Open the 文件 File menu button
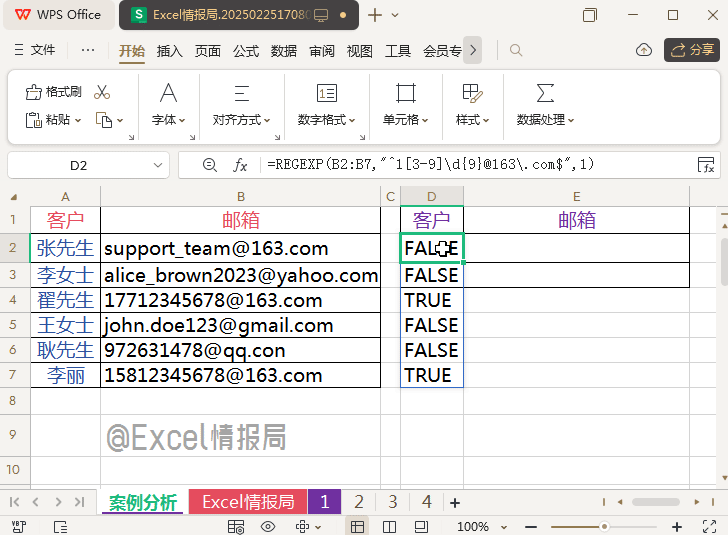Screen dimensions: 728x535 35,50
